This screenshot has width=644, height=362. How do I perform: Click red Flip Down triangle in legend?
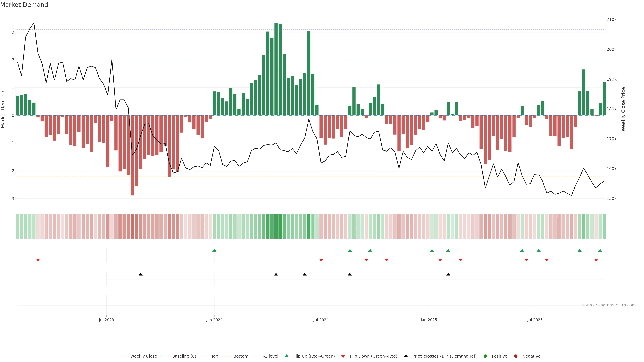(x=343, y=356)
